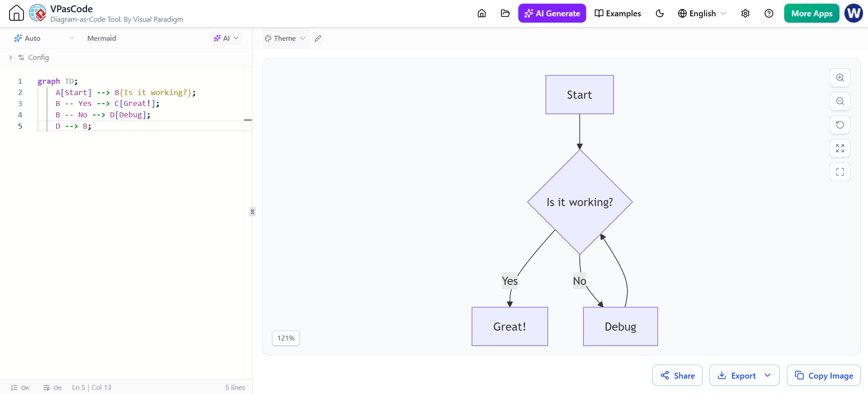Select the Mermaid language label

[101, 38]
